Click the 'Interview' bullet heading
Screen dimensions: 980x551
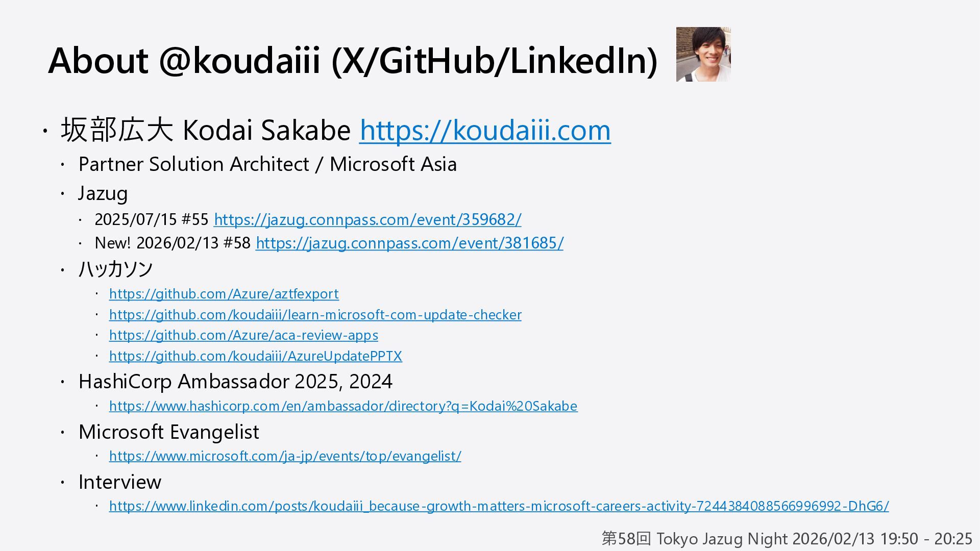(x=119, y=482)
